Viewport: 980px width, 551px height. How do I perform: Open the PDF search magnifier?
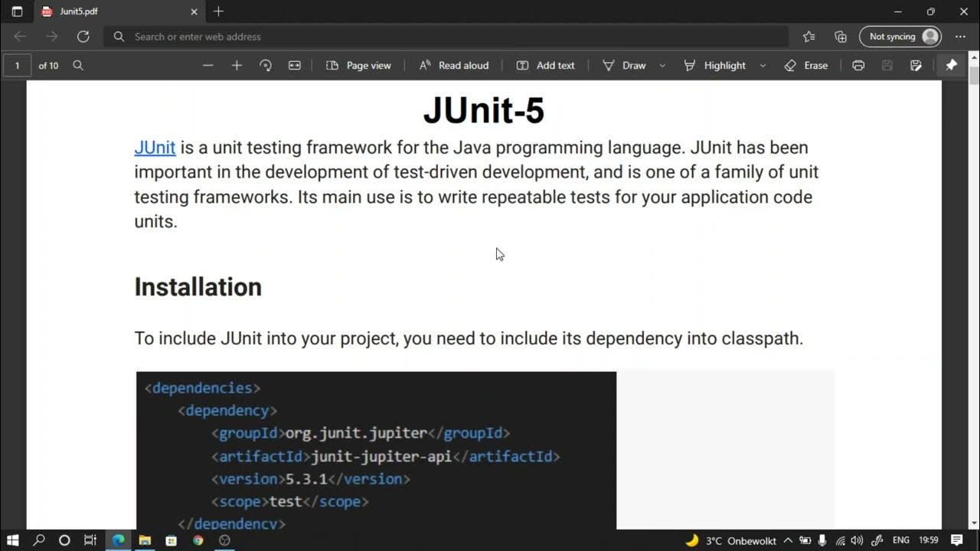pyautogui.click(x=78, y=65)
